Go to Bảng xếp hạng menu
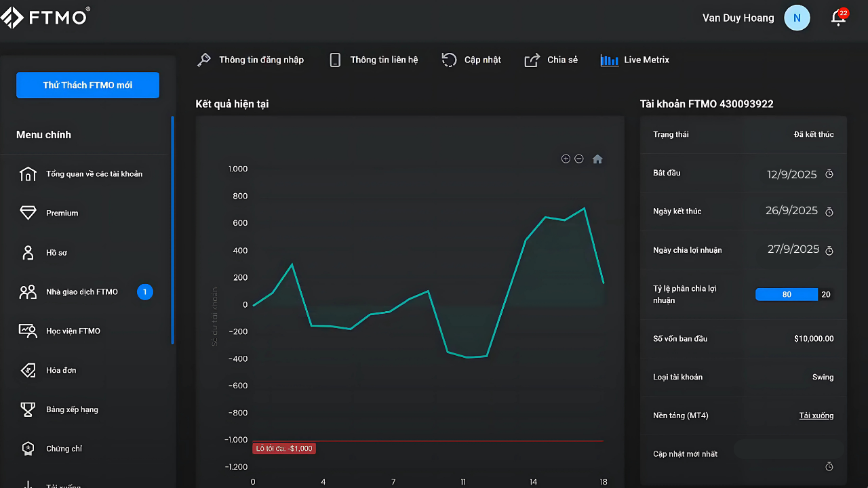 point(72,409)
